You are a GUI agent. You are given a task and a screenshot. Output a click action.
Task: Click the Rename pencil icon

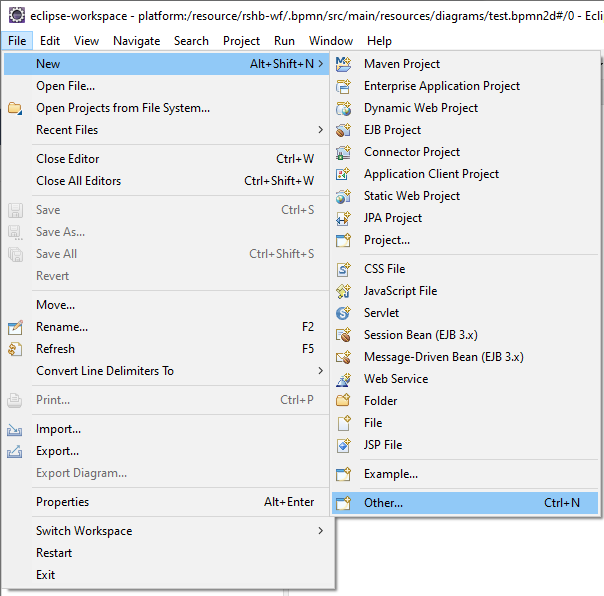click(15, 327)
